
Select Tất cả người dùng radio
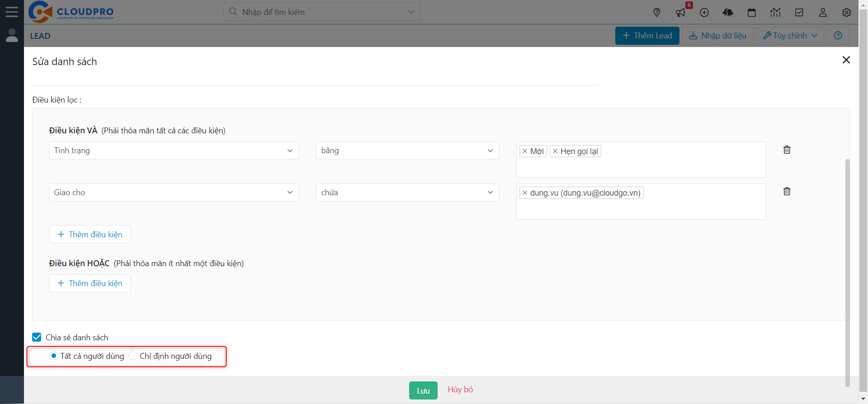click(x=54, y=356)
